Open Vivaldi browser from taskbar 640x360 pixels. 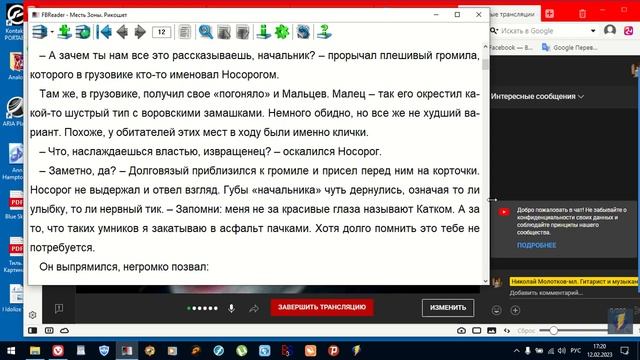[58, 350]
